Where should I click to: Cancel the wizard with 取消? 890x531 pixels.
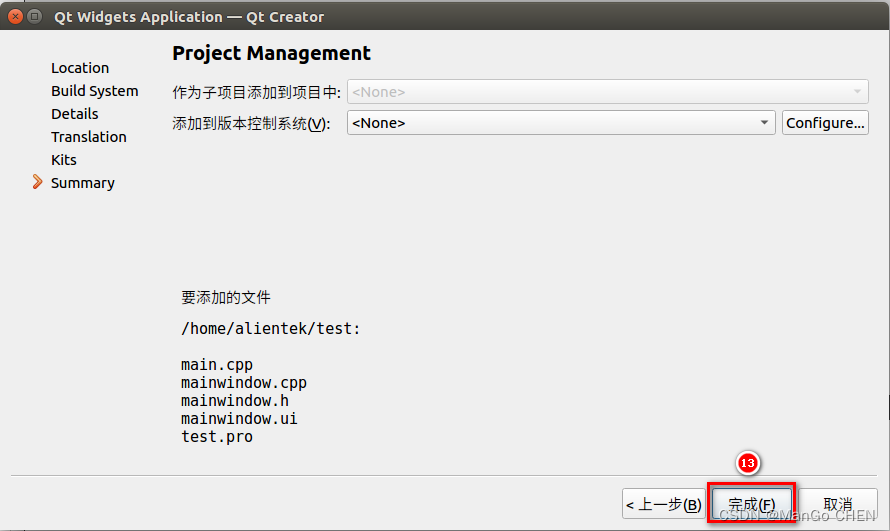click(x=838, y=504)
